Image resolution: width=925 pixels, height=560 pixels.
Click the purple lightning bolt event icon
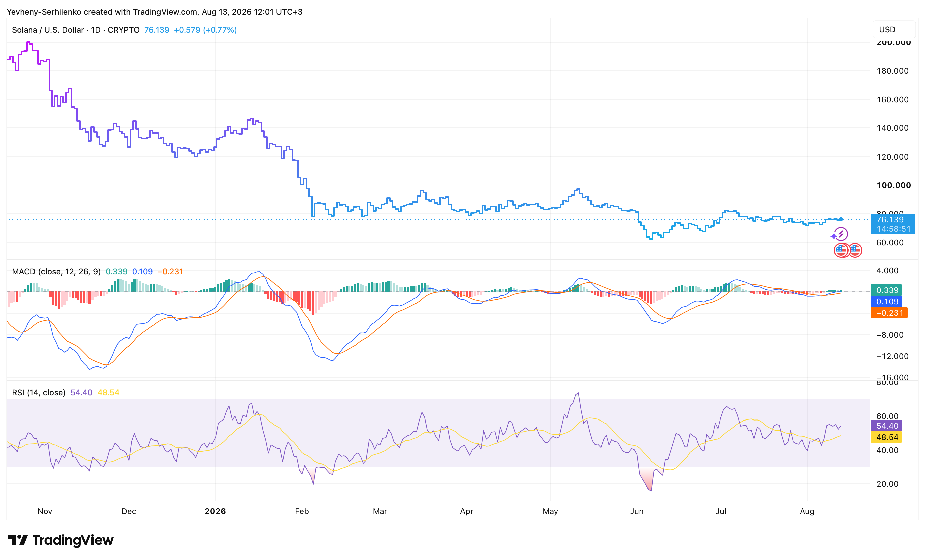(x=841, y=234)
